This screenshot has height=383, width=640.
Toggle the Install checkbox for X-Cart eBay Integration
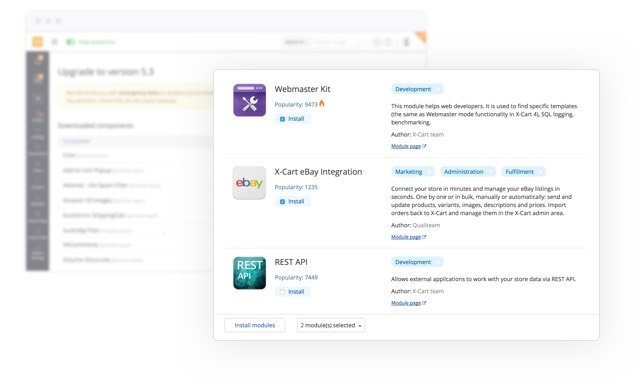(282, 202)
